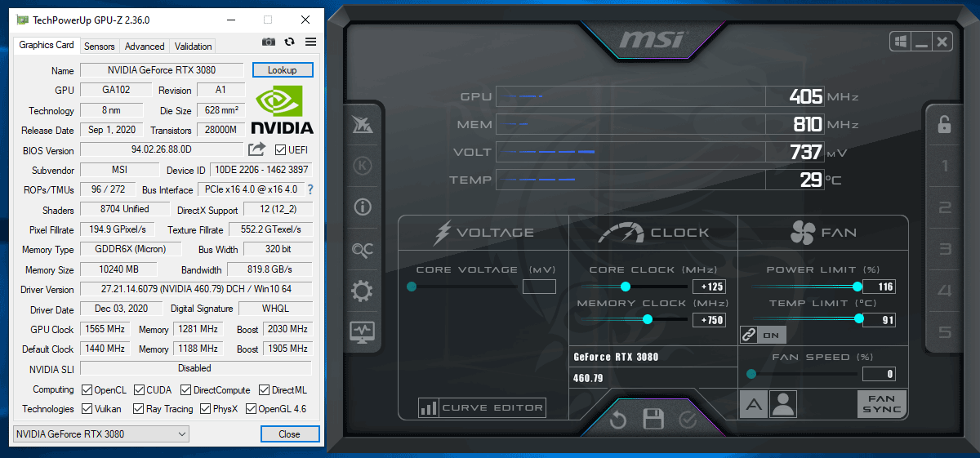This screenshot has height=458, width=980.
Task: Toggle the PhysX checkbox
Action: [x=205, y=409]
